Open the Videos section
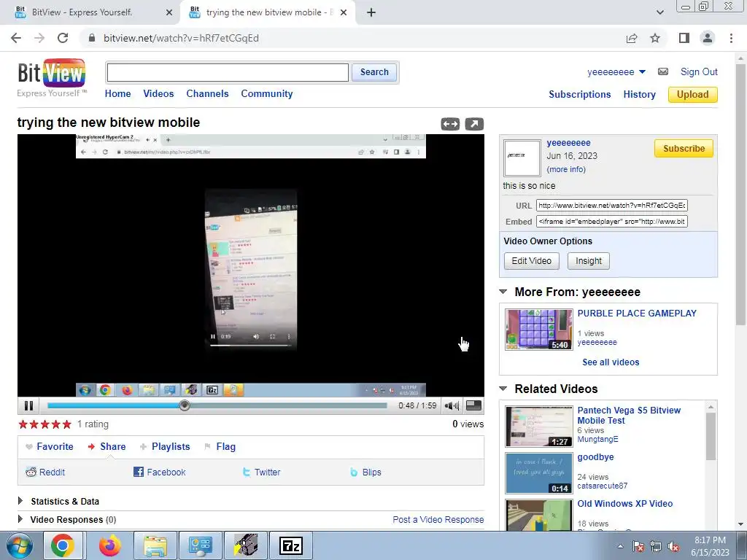Viewport: 747px width, 560px height. (158, 94)
